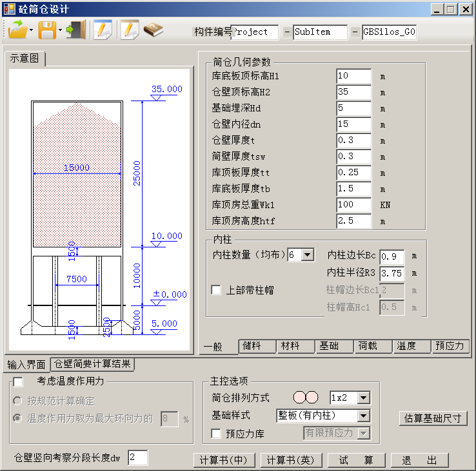Select the 输入界面 tab
The height and width of the screenshot is (471, 476).
tap(26, 365)
